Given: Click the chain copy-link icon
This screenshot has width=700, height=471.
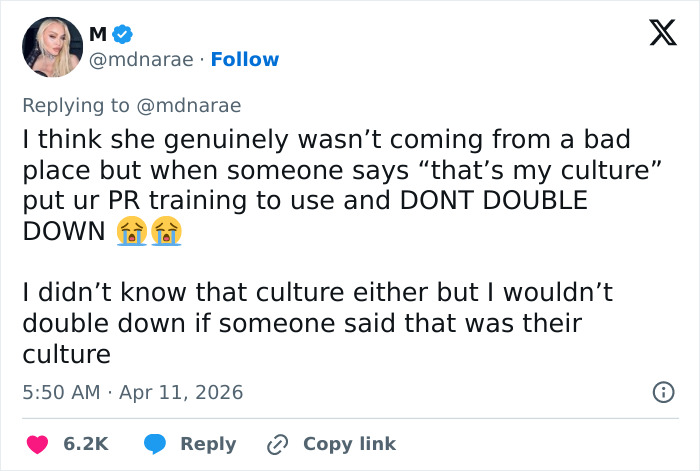Looking at the screenshot, I should (x=277, y=444).
